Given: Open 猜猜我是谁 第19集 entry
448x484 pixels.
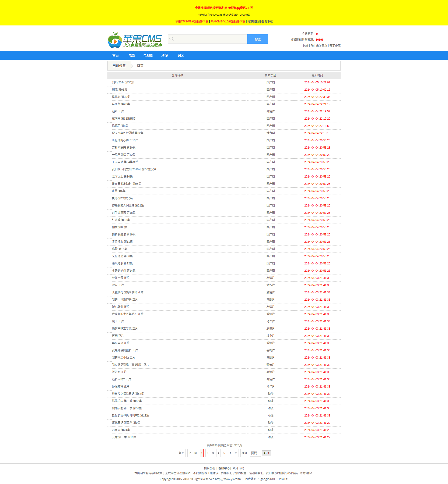Looking at the screenshot, I should [124, 235].
